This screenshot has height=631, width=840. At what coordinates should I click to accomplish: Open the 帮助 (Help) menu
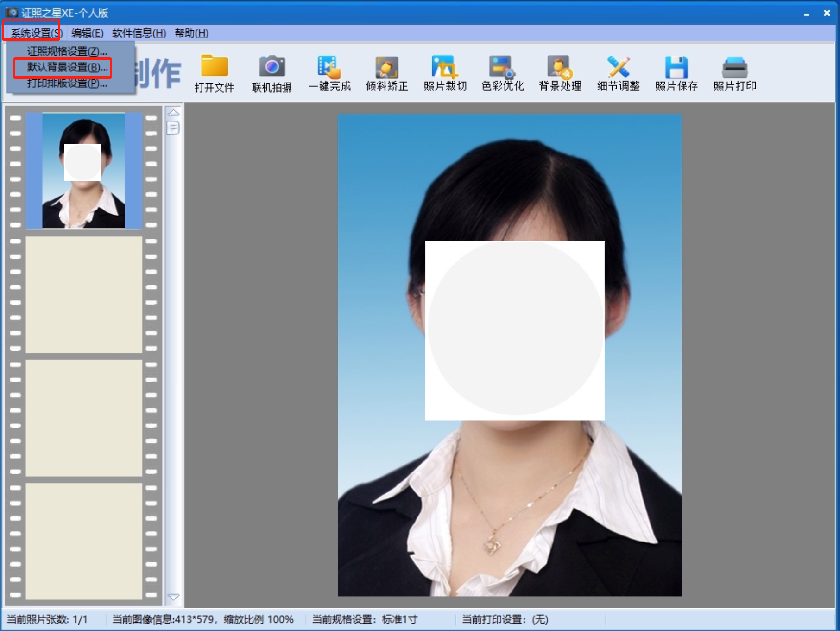pyautogui.click(x=191, y=33)
